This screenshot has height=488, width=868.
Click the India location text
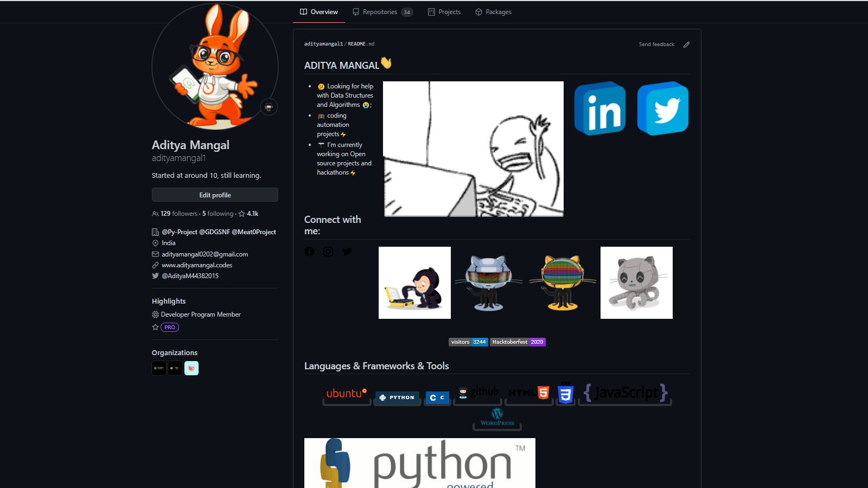pos(168,243)
